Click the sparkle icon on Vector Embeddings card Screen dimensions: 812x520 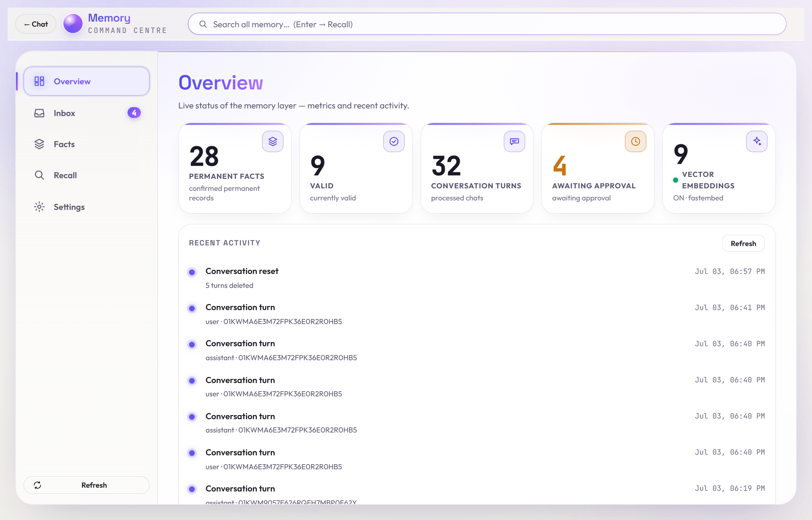coord(756,141)
